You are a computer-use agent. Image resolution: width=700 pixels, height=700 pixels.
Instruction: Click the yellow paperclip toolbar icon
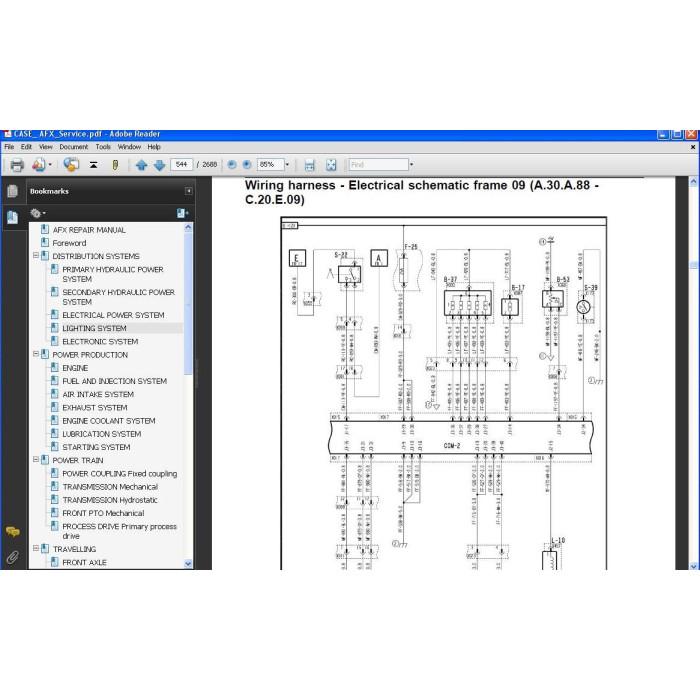pyautogui.click(x=115, y=165)
